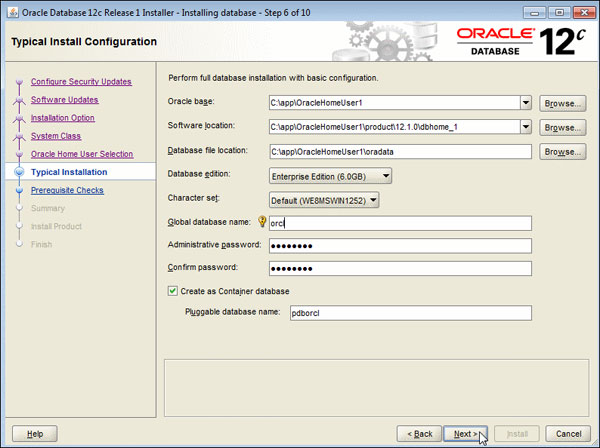Viewport: 600px width, 448px height.
Task: Open Help for the installer
Action: [x=35, y=433]
